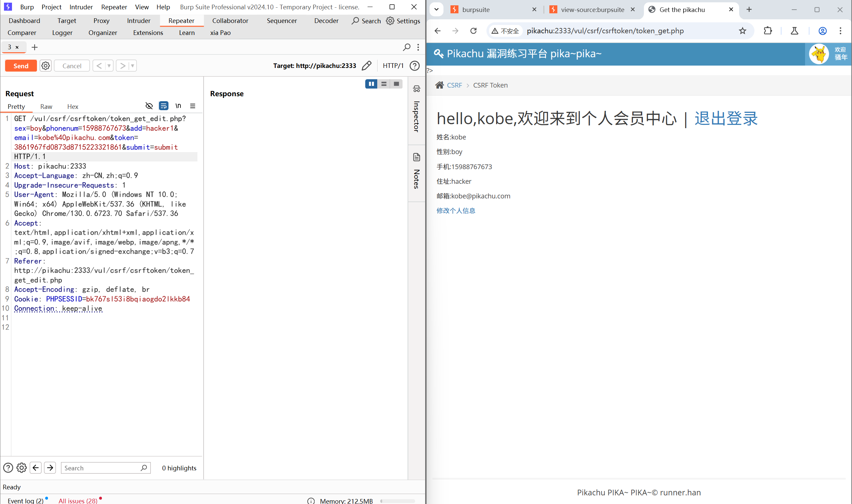852x504 pixels.
Task: Click 修改个人信息 link
Action: (x=456, y=211)
